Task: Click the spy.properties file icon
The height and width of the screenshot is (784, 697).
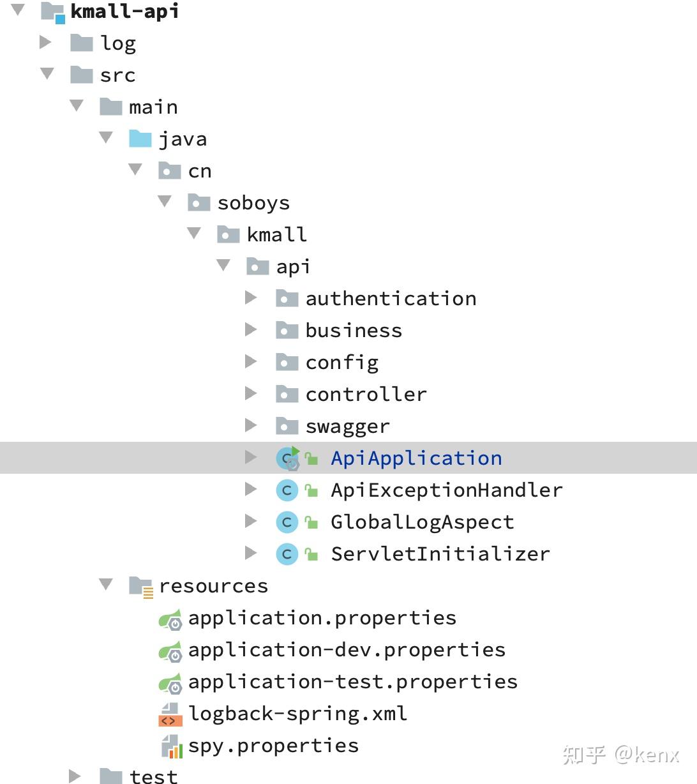Action: click(x=169, y=745)
